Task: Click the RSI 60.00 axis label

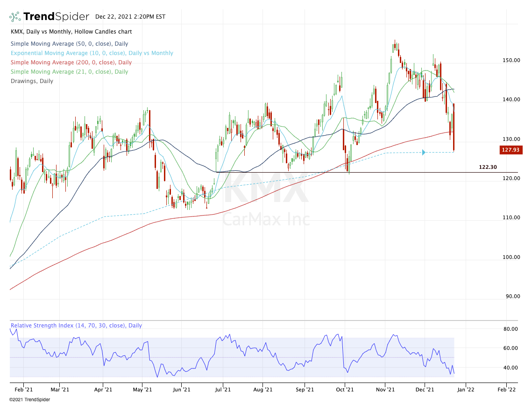Action: tap(511, 348)
